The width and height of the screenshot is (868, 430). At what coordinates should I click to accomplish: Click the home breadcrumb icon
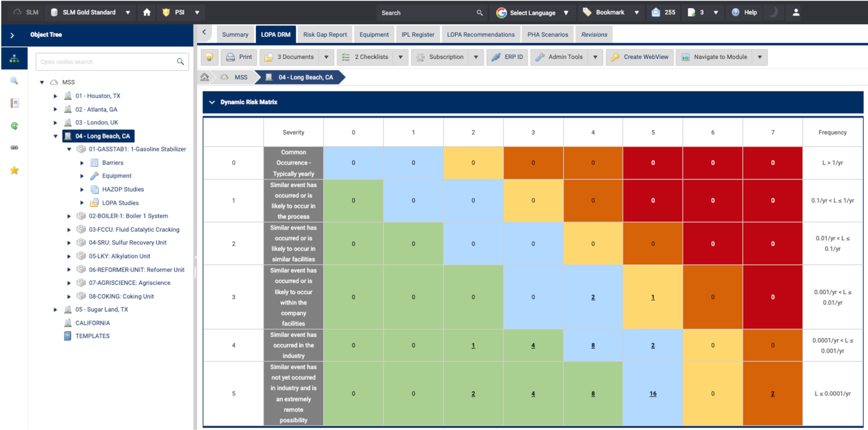[x=205, y=78]
